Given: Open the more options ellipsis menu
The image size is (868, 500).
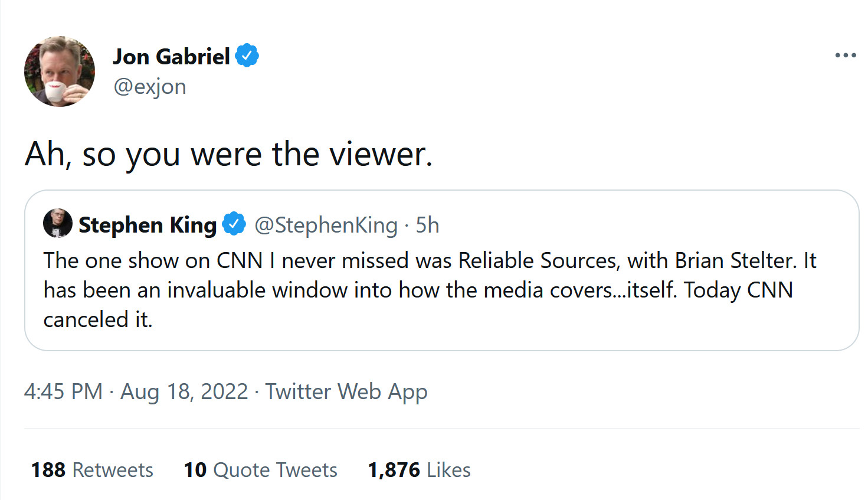Looking at the screenshot, I should (845, 55).
